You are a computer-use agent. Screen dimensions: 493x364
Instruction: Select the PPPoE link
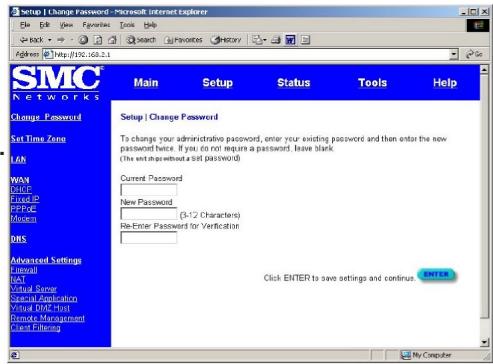(x=23, y=209)
